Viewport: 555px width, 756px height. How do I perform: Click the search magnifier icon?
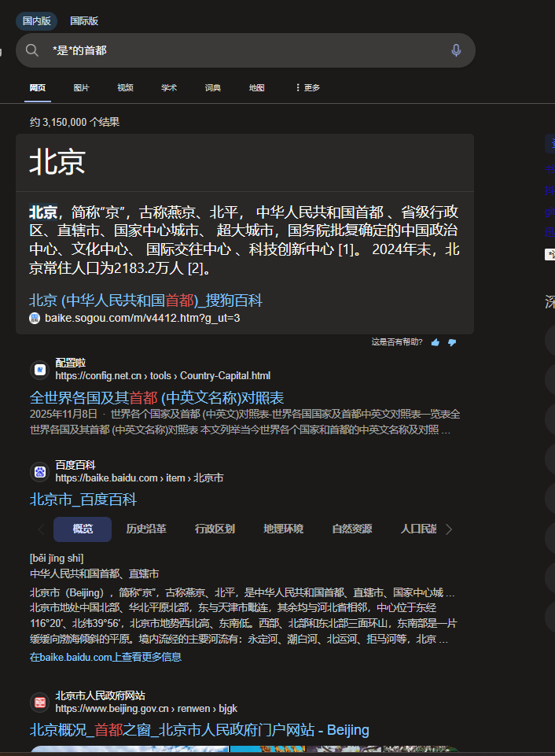point(32,50)
